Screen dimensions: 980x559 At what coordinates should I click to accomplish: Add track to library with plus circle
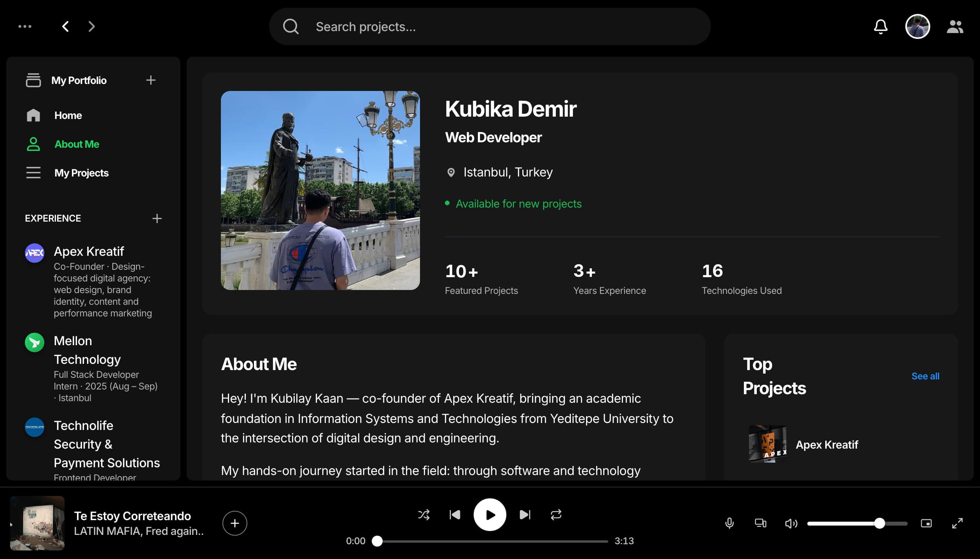(234, 523)
